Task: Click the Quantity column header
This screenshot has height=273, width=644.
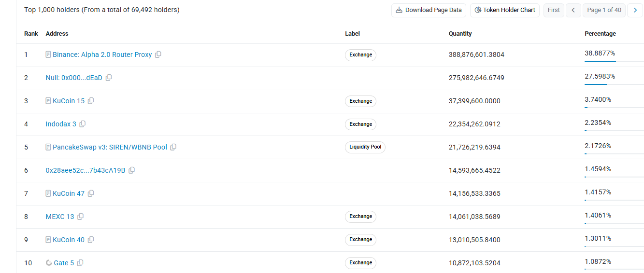Action: coord(460,34)
